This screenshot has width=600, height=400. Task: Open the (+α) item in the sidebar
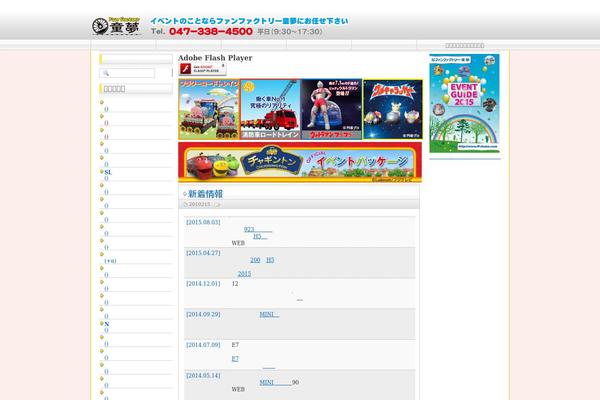[110, 261]
